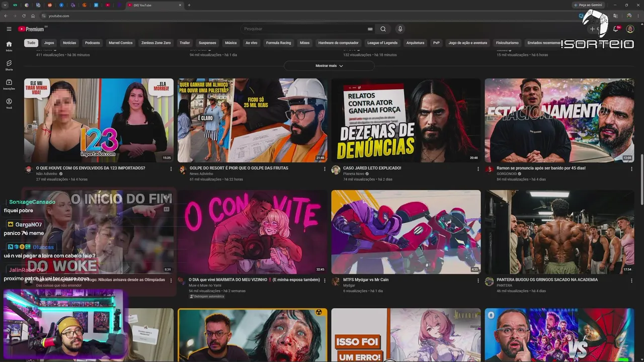Viewport: 644px width, 362px height.
Task: Play the 123 importados thumbnail video
Action: click(x=99, y=120)
